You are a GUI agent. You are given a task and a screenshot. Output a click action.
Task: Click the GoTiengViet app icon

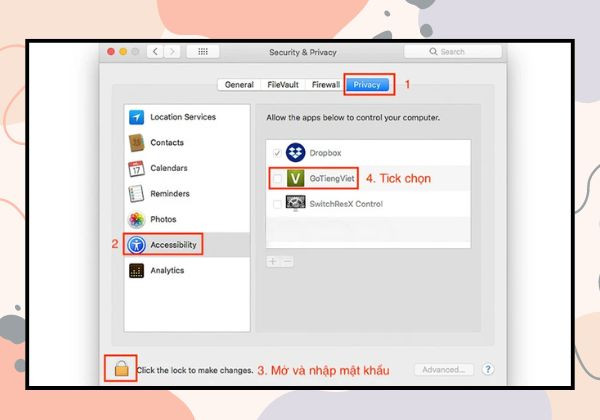click(x=295, y=178)
